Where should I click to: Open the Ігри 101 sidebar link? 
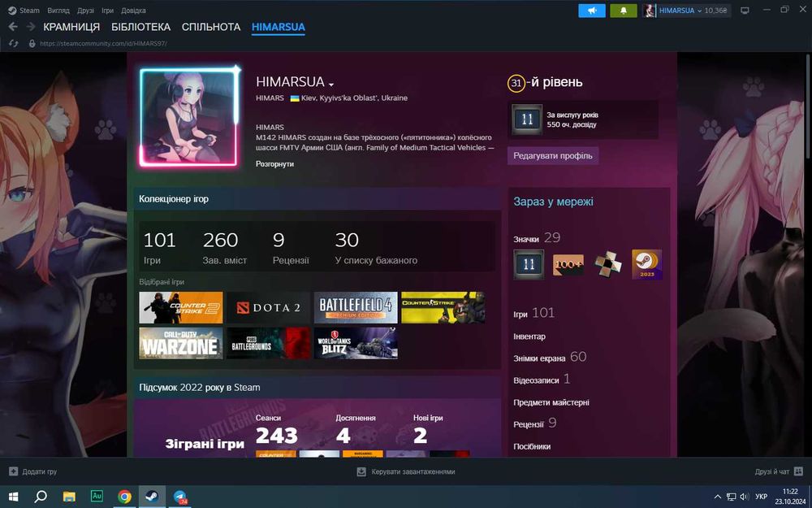pyautogui.click(x=534, y=313)
